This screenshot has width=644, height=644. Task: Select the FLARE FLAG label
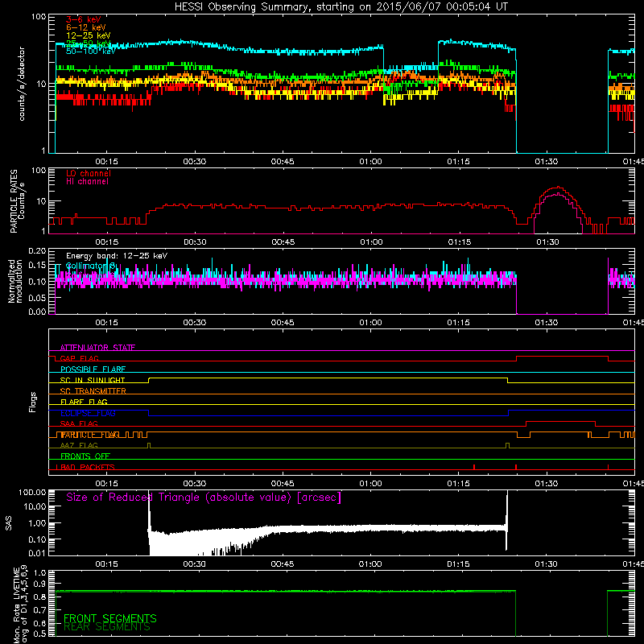point(84,402)
